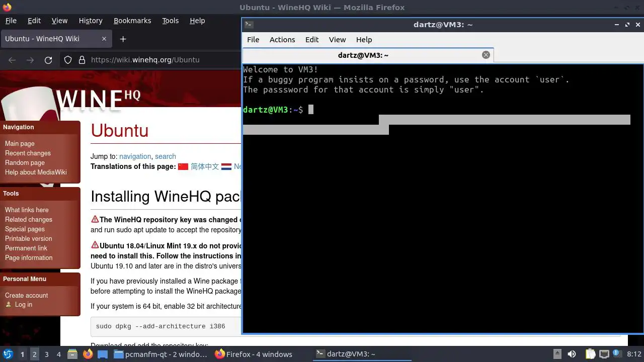Click the terminal window title-bar icon

(249, 24)
